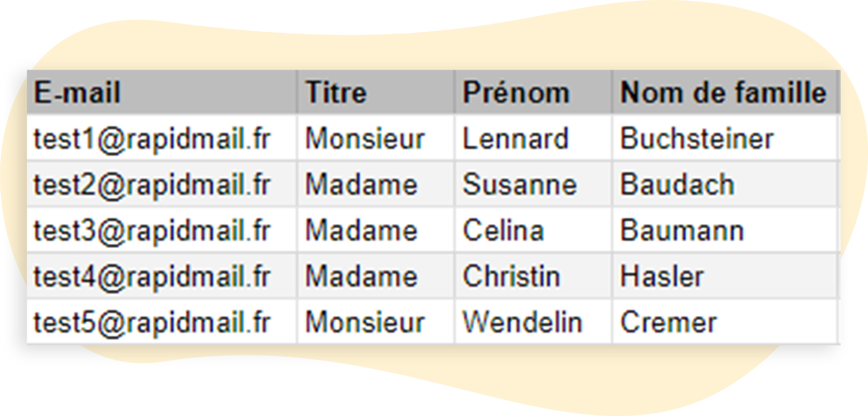Select the test5@rapidmail.fr cell
The height and width of the screenshot is (416, 868).
(152, 322)
